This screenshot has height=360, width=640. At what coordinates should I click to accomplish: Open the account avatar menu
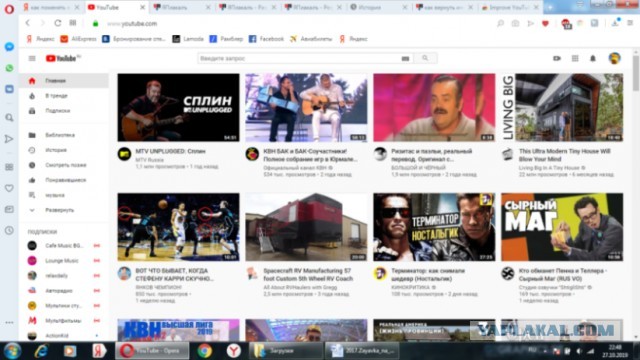coord(614,58)
